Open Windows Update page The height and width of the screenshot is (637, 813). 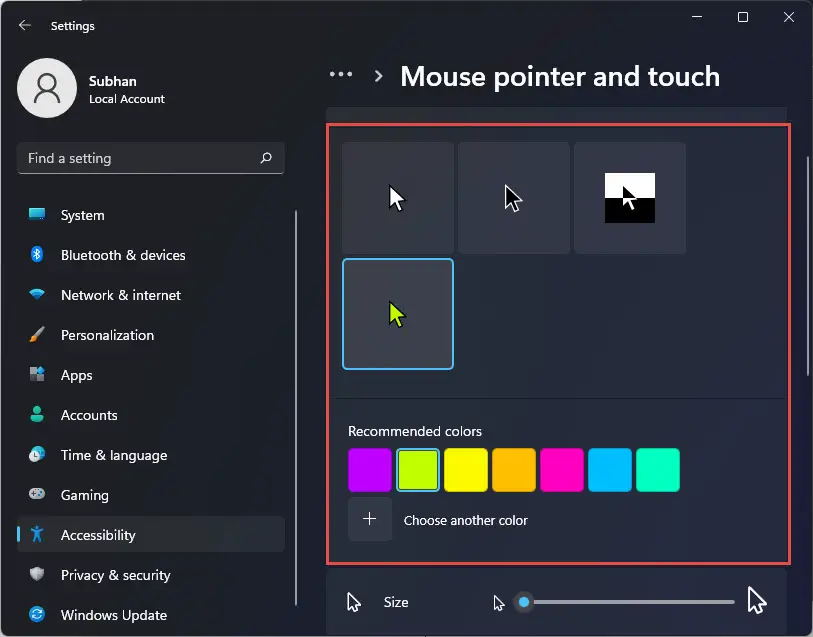click(151, 615)
